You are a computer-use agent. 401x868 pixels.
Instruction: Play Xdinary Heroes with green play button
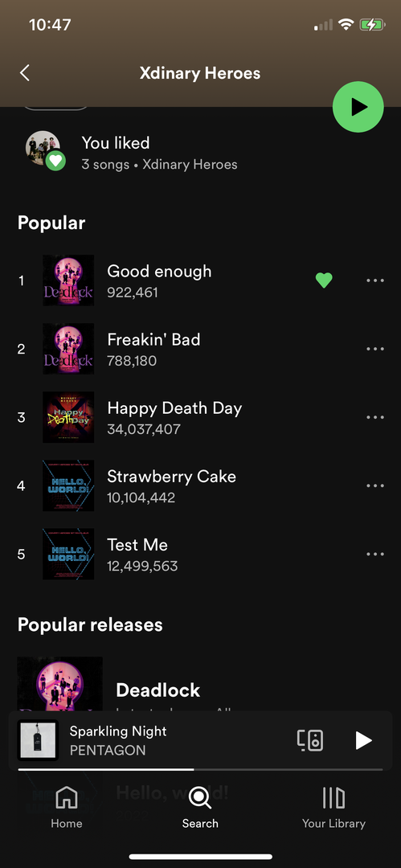[x=358, y=107]
